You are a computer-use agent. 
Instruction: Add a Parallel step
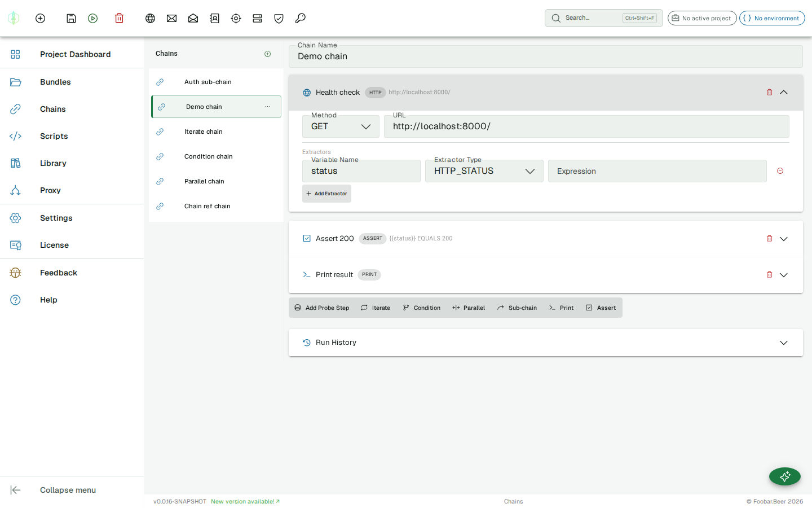coord(469,308)
